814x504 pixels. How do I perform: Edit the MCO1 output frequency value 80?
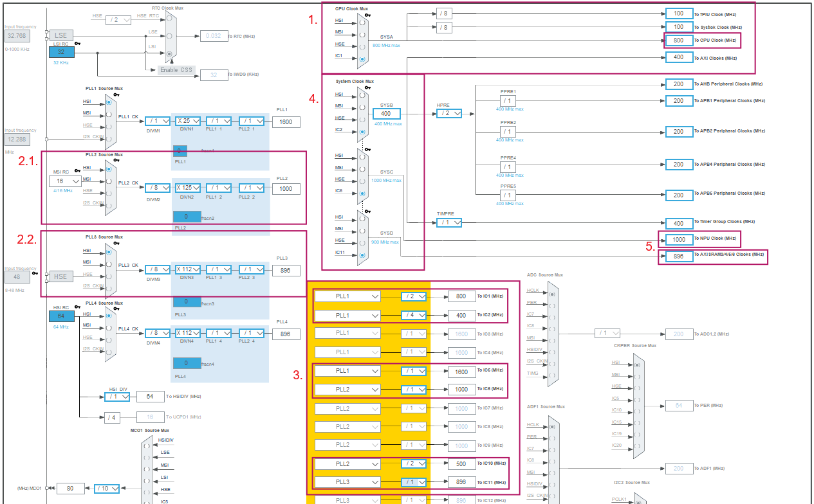coord(69,489)
